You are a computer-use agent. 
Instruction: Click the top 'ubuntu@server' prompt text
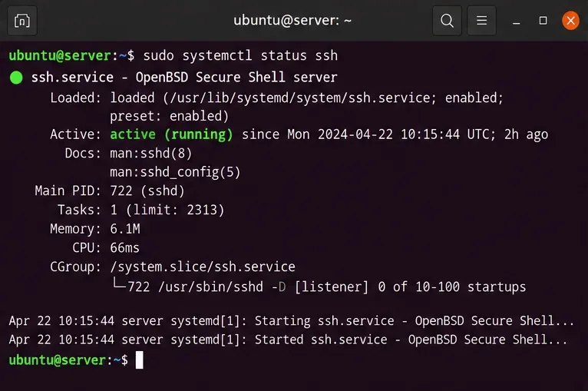60,55
